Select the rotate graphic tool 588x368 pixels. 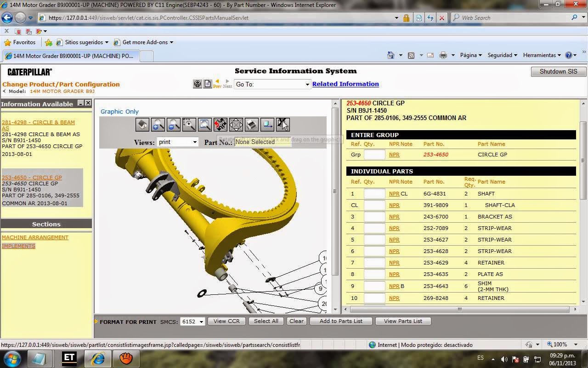point(220,124)
